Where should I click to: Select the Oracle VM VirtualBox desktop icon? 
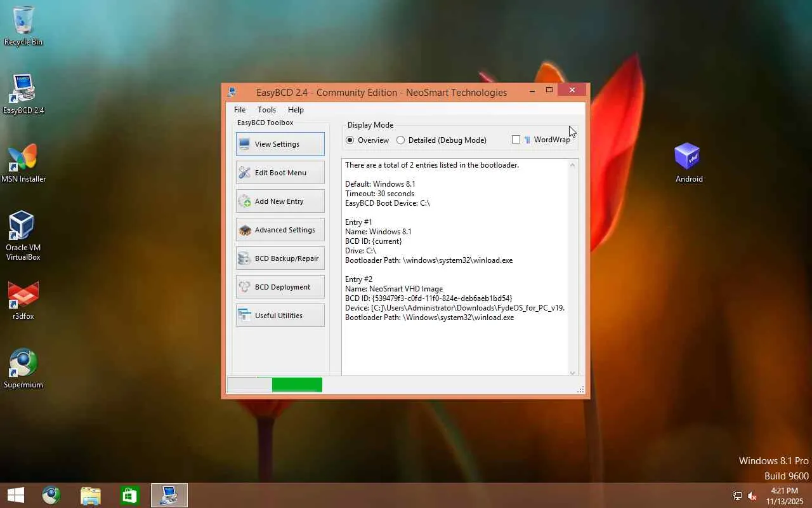pos(23,236)
